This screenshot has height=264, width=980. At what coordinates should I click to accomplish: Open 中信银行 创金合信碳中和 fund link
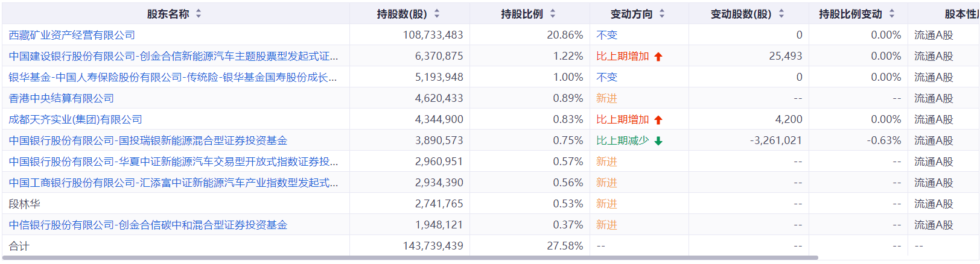(148, 225)
